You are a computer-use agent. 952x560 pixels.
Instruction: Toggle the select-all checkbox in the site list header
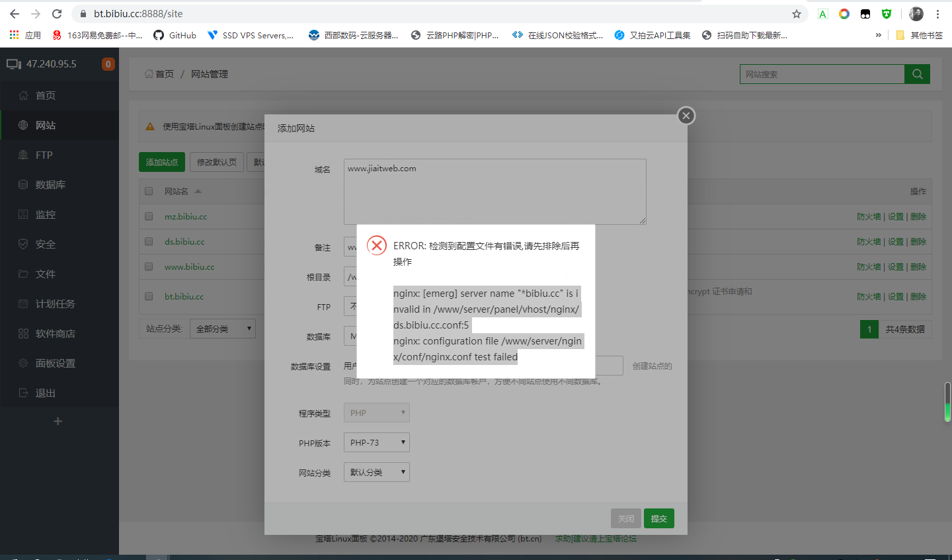coord(148,190)
